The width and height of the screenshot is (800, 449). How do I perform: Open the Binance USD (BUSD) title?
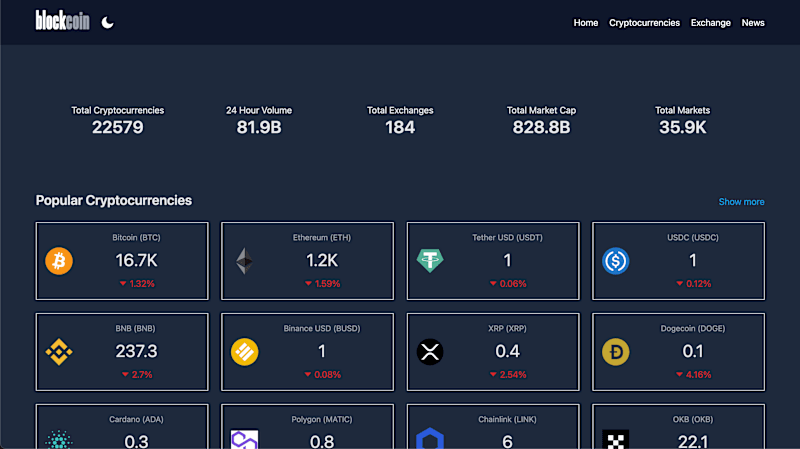pos(322,328)
